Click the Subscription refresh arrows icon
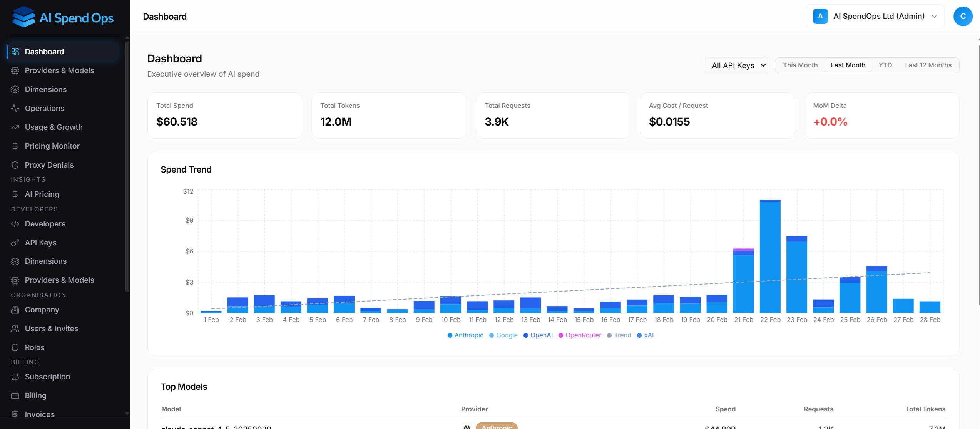Image resolution: width=980 pixels, height=429 pixels. (x=15, y=377)
